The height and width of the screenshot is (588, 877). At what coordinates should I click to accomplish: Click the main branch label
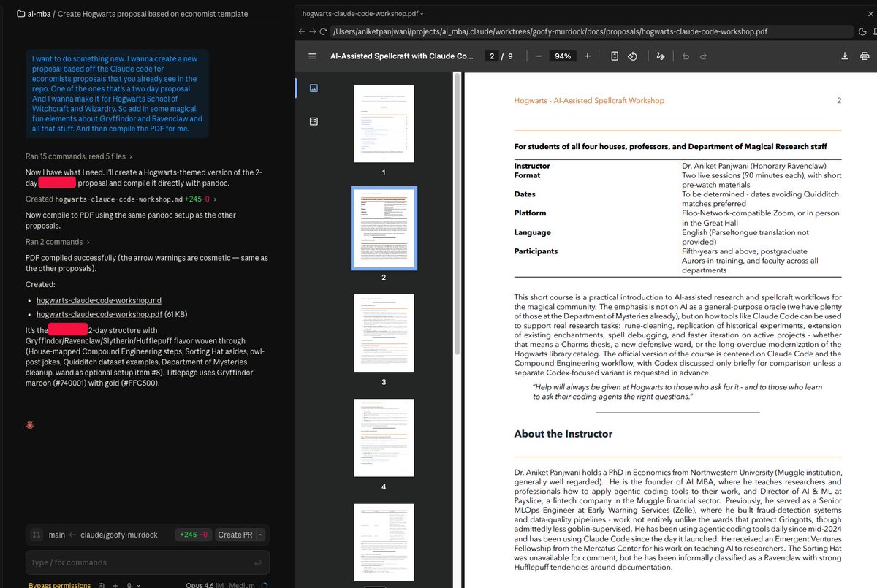[x=57, y=535]
